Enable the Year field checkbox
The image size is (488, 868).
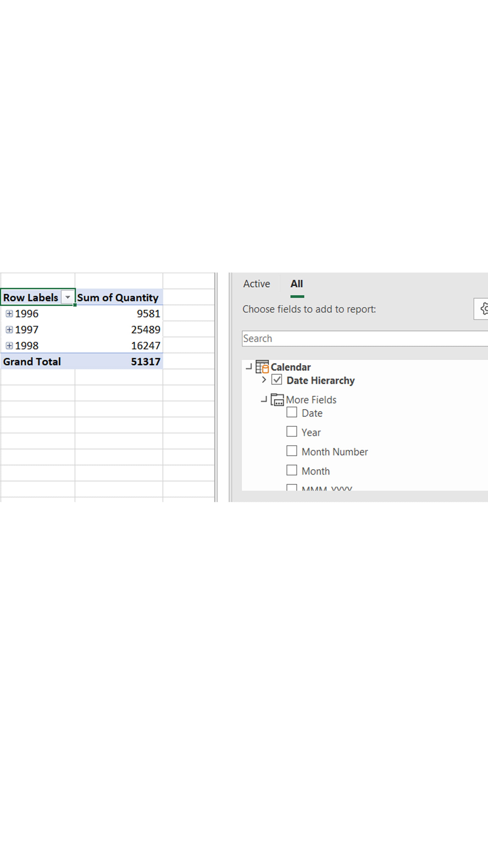coord(292,432)
